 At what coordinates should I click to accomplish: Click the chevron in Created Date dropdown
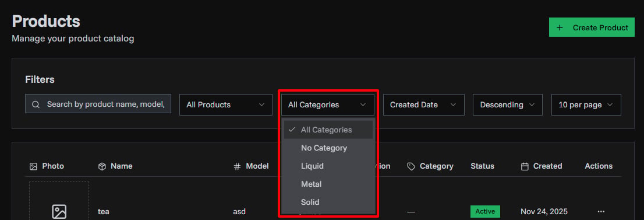pyautogui.click(x=453, y=104)
